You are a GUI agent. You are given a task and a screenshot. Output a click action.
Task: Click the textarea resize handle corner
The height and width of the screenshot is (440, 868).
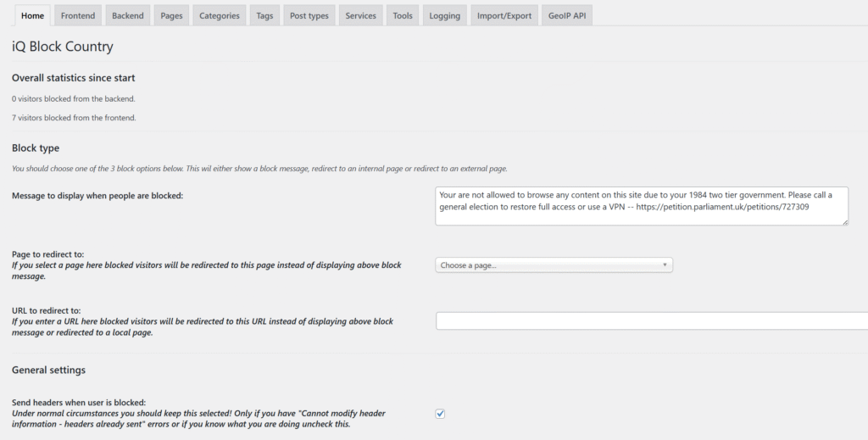[x=845, y=222]
